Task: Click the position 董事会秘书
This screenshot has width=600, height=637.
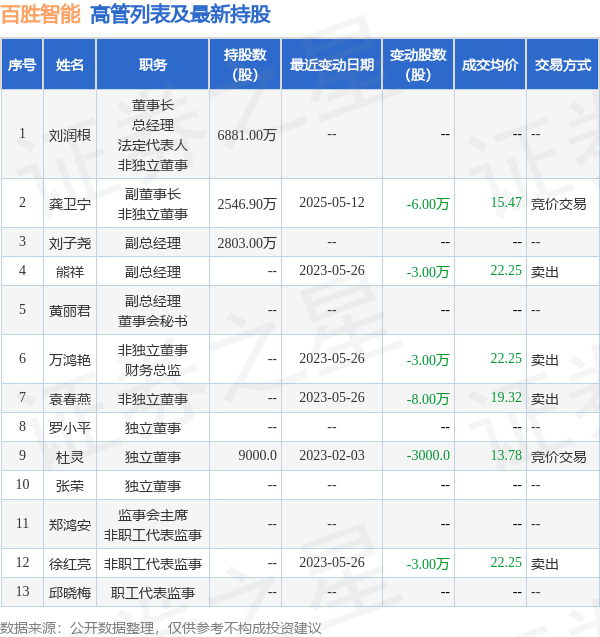Action: click(153, 321)
